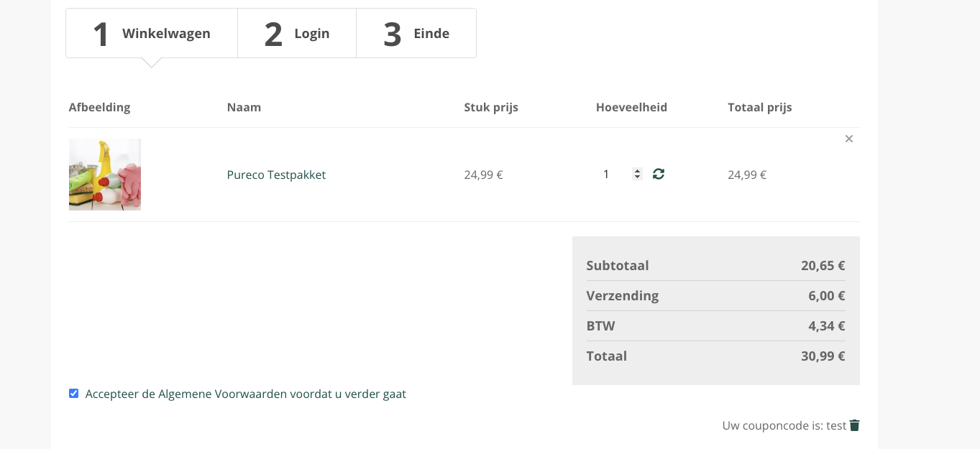The image size is (980, 449).
Task: Click the Totaal amount 30,99 €
Action: [823, 356]
